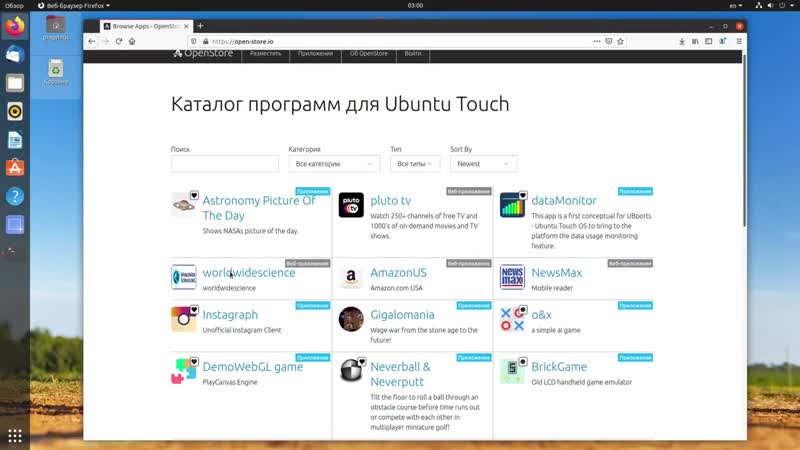800x450 pixels.
Task: Open Files manager from the dock
Action: [x=15, y=83]
